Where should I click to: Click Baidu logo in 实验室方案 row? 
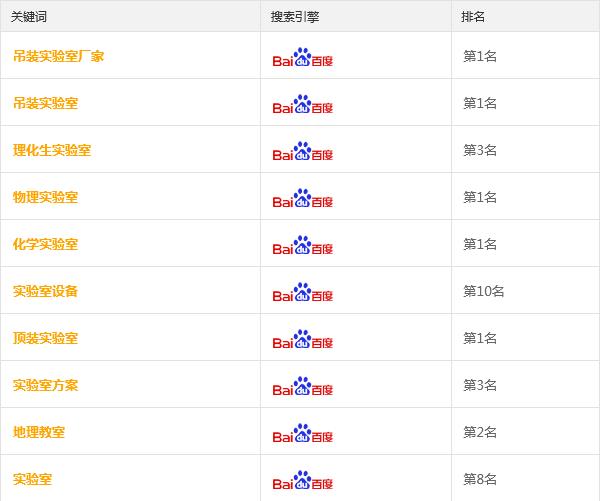coord(303,386)
